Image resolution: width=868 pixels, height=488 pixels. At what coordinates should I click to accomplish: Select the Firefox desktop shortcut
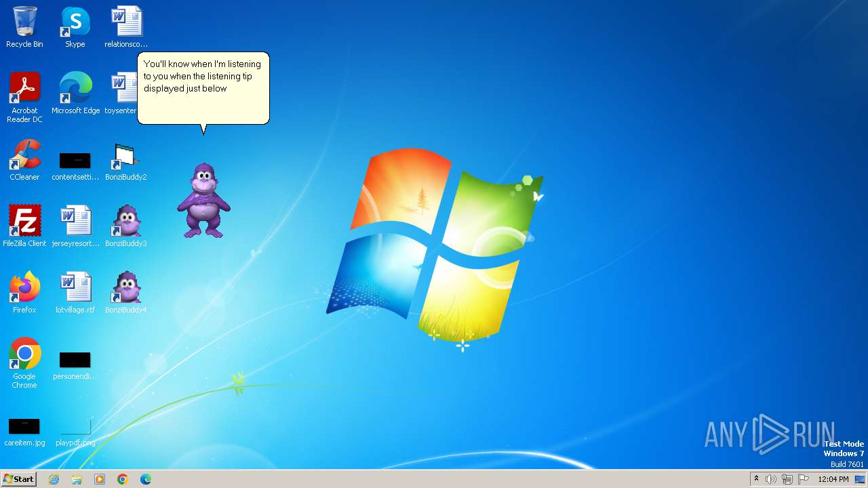[24, 293]
